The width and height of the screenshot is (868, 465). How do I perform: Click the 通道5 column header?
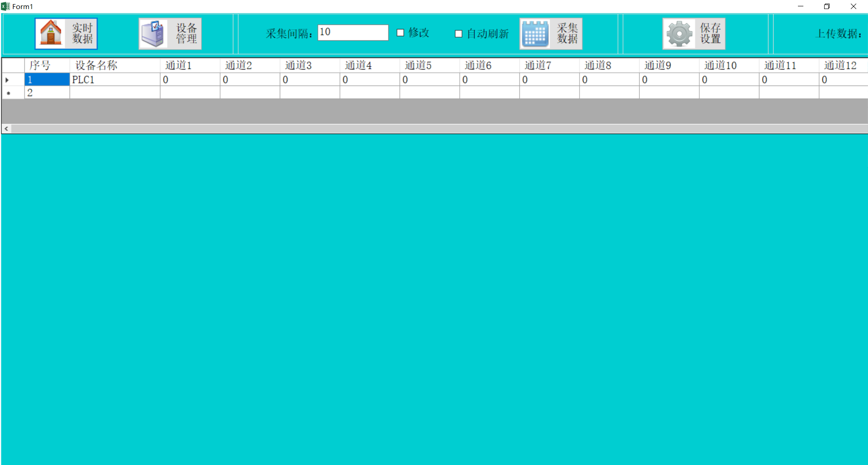pos(429,66)
